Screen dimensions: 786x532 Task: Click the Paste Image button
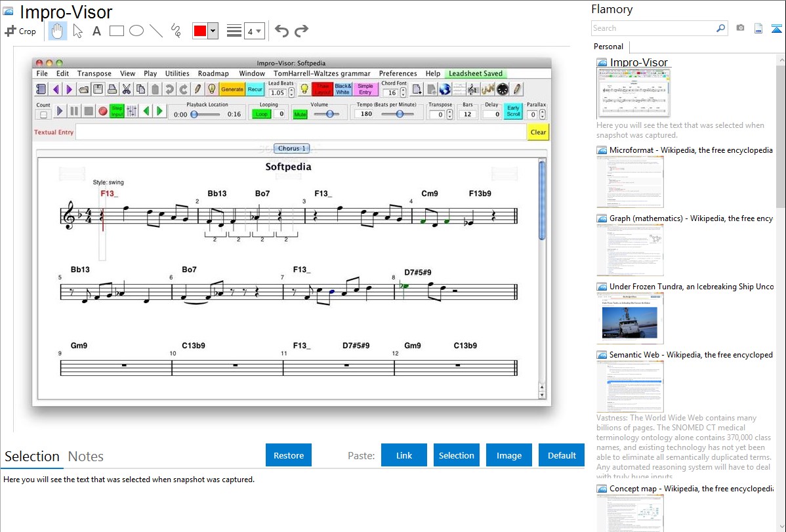pyautogui.click(x=508, y=455)
